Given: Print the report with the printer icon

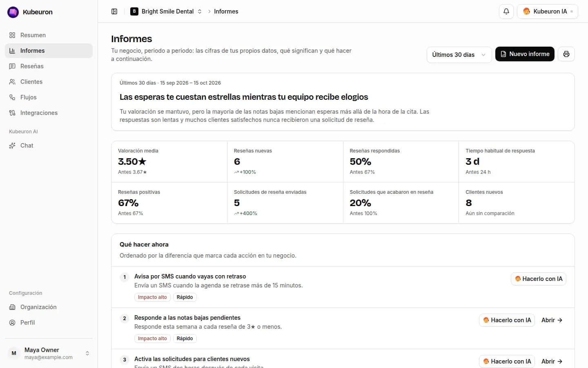Looking at the screenshot, I should [566, 54].
